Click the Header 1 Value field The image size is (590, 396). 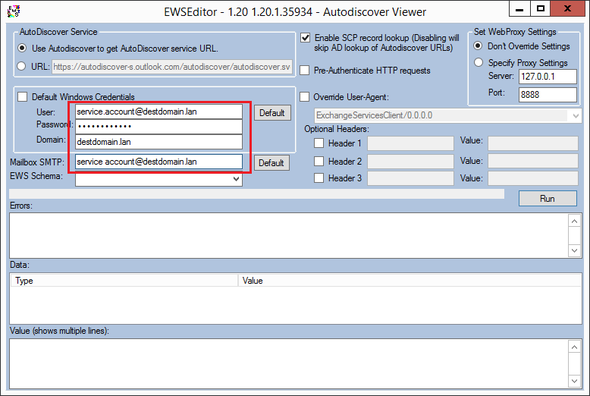pos(533,143)
